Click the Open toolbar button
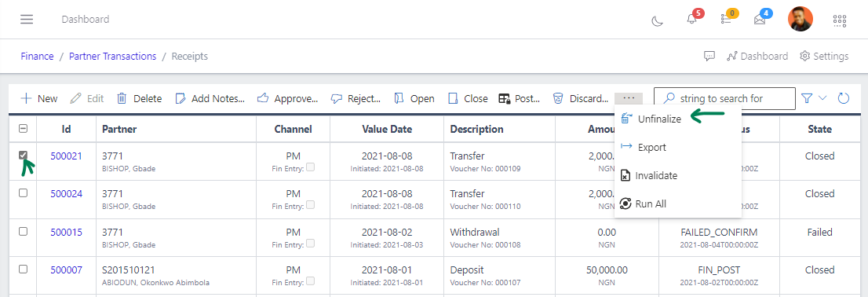This screenshot has height=297, width=868. [x=414, y=99]
